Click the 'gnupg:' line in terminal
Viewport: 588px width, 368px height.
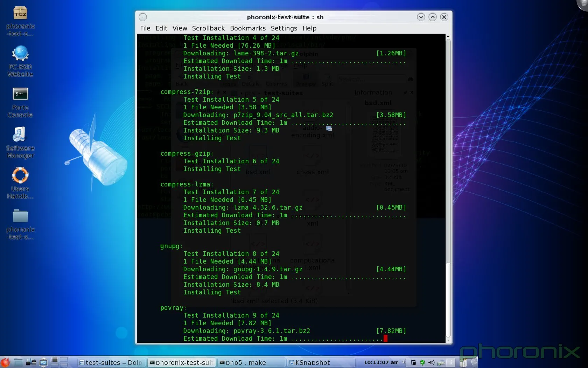(x=171, y=246)
